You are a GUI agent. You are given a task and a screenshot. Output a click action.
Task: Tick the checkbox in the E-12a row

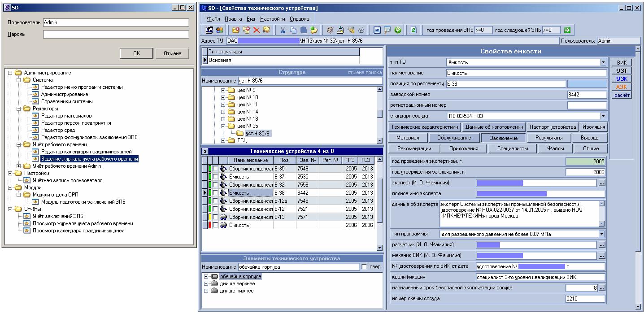[215, 201]
